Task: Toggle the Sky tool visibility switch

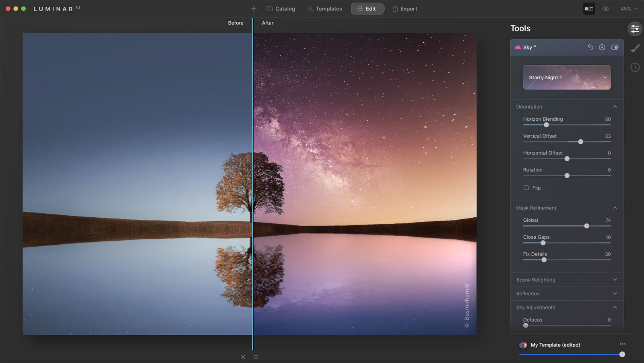Action: (615, 47)
